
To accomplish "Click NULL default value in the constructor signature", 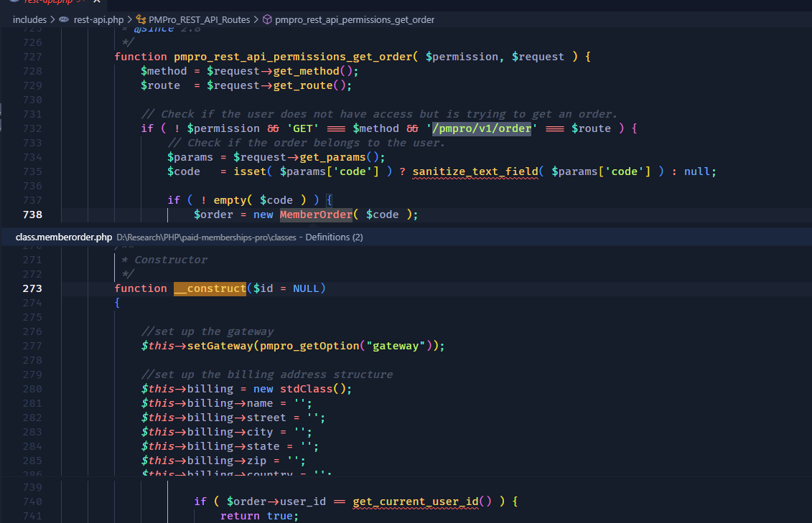I will [x=306, y=288].
